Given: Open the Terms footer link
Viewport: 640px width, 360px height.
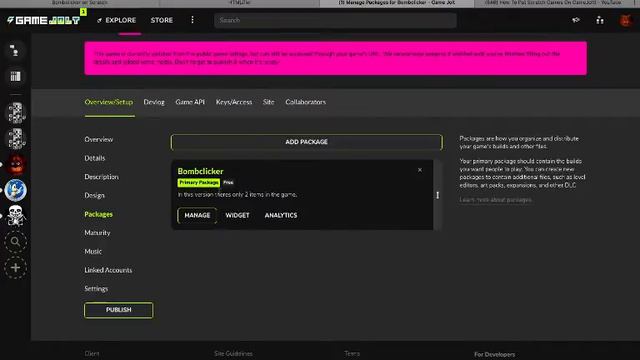Looking at the screenshot, I should tap(352, 354).
